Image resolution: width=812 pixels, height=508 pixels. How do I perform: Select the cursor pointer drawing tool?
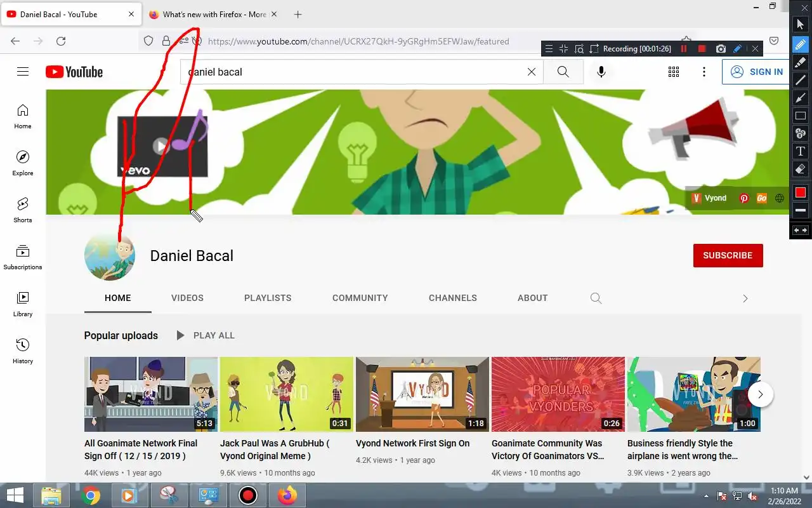801,25
